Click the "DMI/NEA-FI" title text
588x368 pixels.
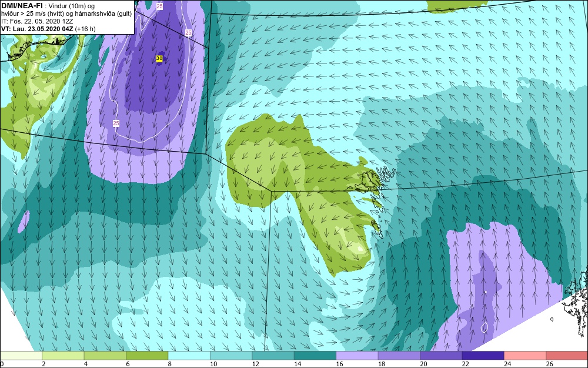click(21, 6)
